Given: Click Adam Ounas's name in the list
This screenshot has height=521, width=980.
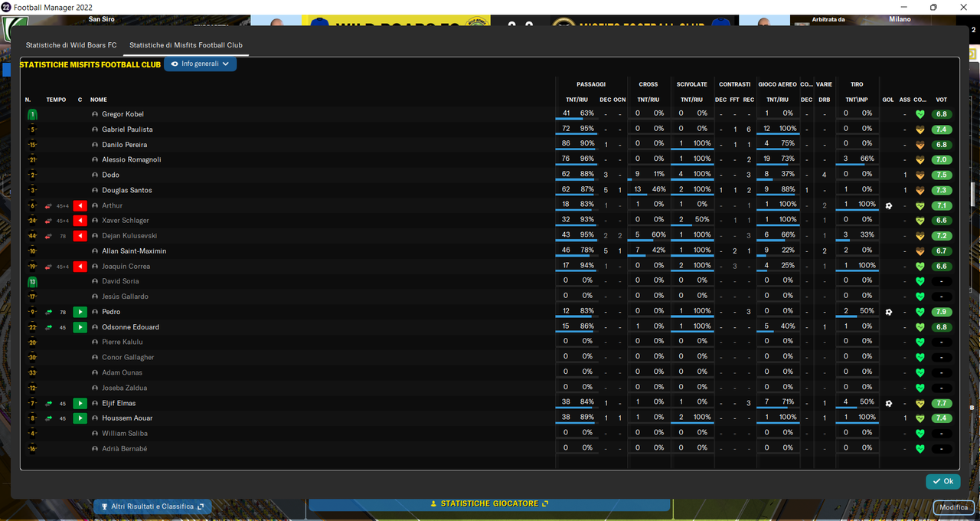Looking at the screenshot, I should [122, 373].
